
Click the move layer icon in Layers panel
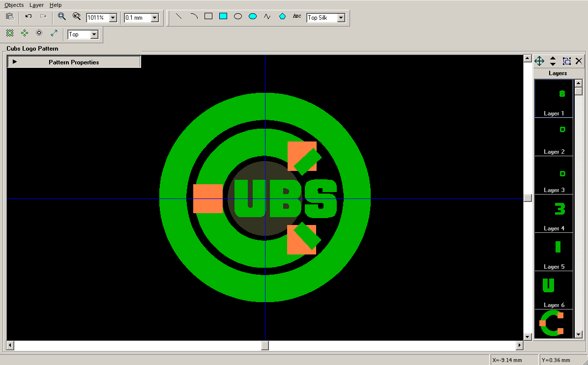(539, 61)
